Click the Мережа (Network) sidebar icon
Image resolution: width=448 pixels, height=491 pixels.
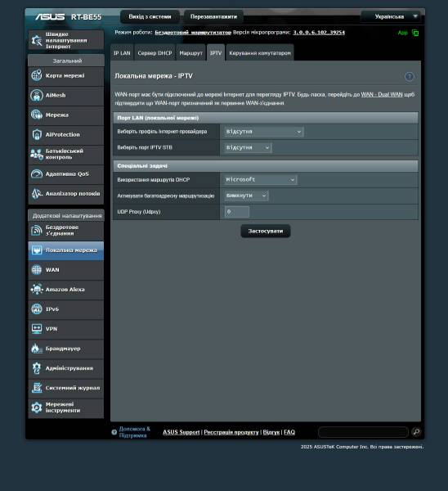tap(37, 115)
